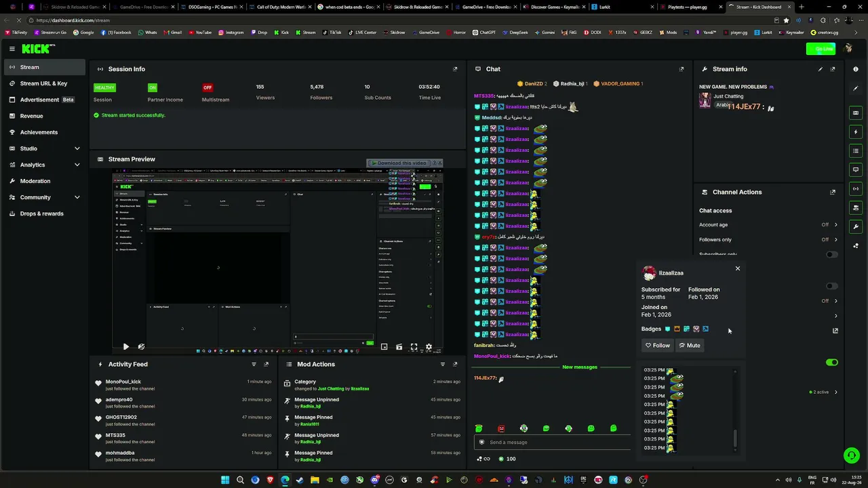This screenshot has width=868, height=488.
Task: Close the ilzaalizaa user card
Action: coord(738,268)
